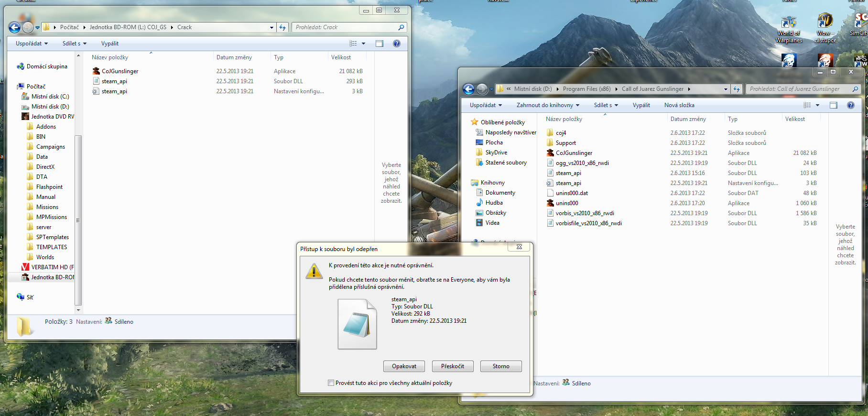Screen dimensions: 868x416
Task: Open Hudba library in Gunslinger window
Action: pyautogui.click(x=489, y=203)
